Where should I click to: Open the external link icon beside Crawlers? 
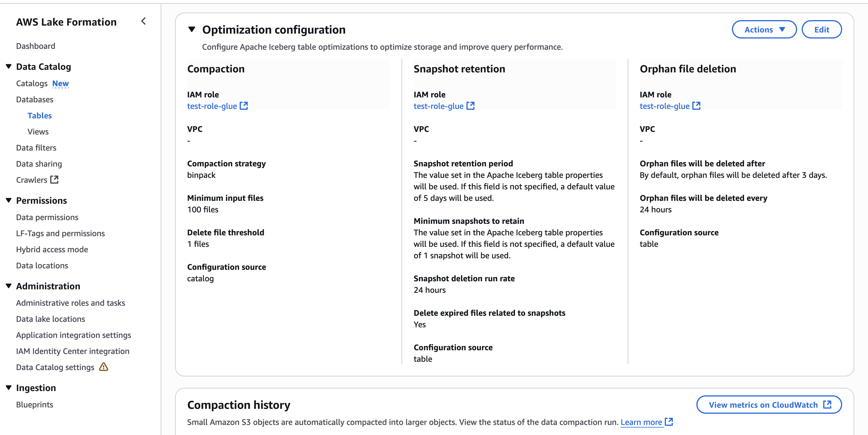(x=55, y=180)
